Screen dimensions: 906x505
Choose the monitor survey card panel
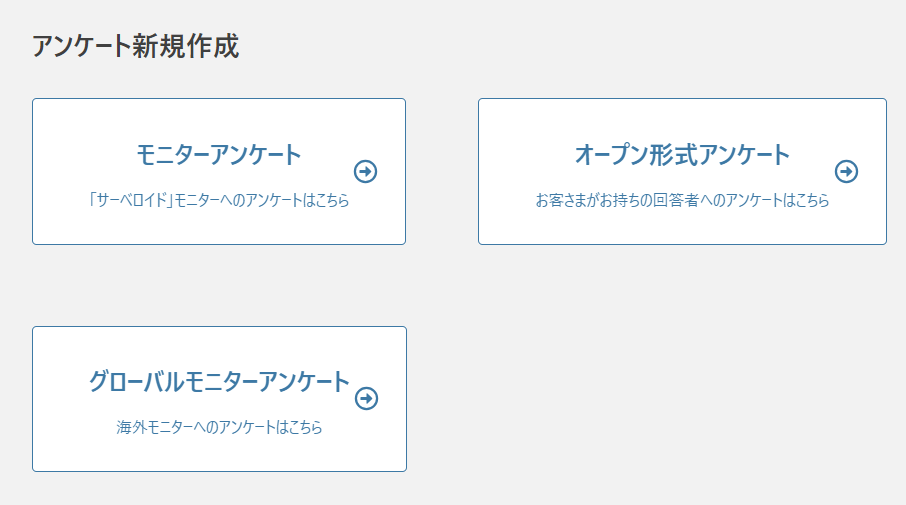219,172
